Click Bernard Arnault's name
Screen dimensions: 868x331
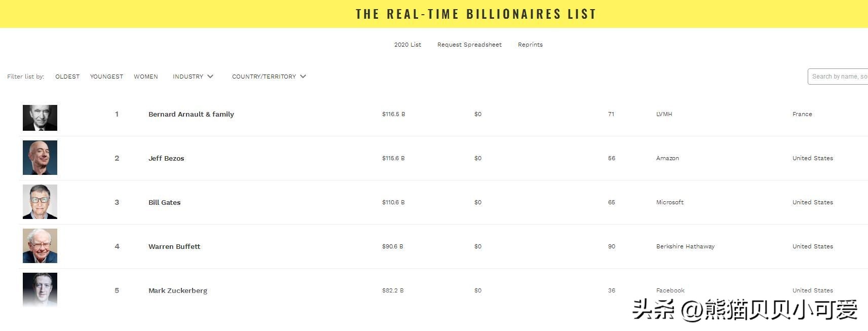tap(191, 114)
